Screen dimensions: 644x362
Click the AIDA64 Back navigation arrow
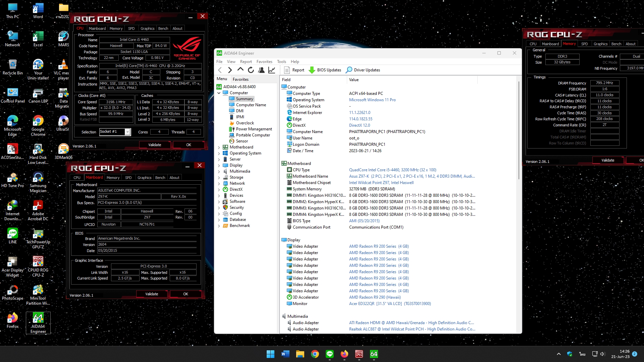pos(220,70)
